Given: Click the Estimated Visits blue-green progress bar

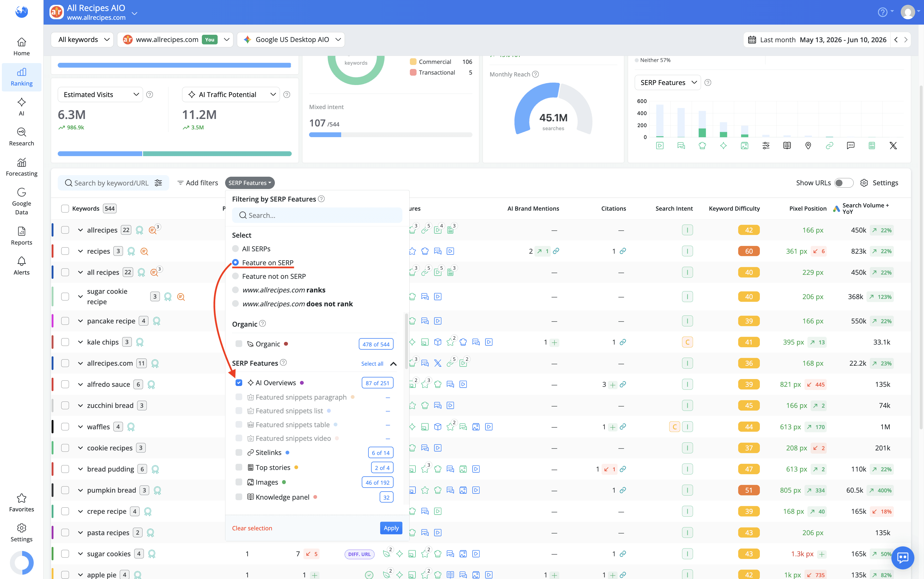Looking at the screenshot, I should tap(175, 153).
